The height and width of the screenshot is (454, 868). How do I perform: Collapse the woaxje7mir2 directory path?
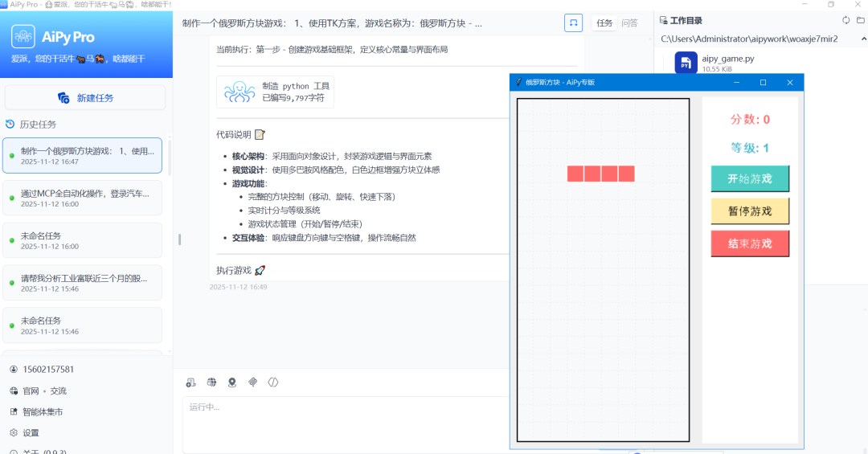(x=863, y=39)
